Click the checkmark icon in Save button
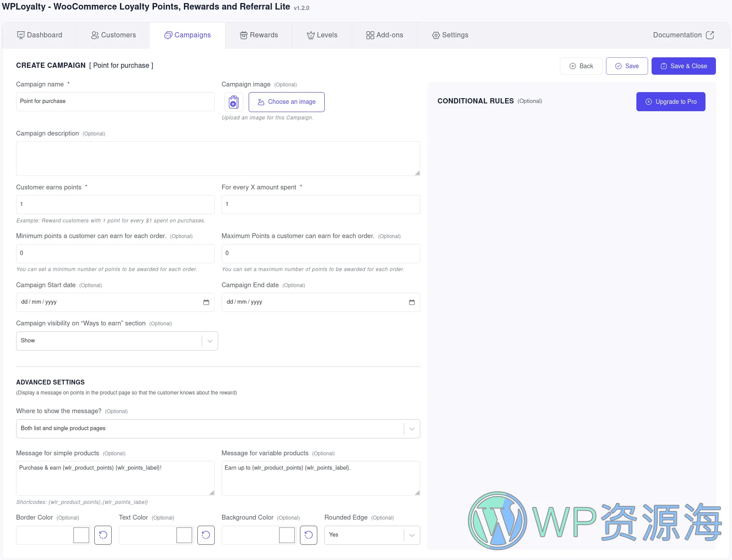Screen dimensions: 732x560 [618, 66]
